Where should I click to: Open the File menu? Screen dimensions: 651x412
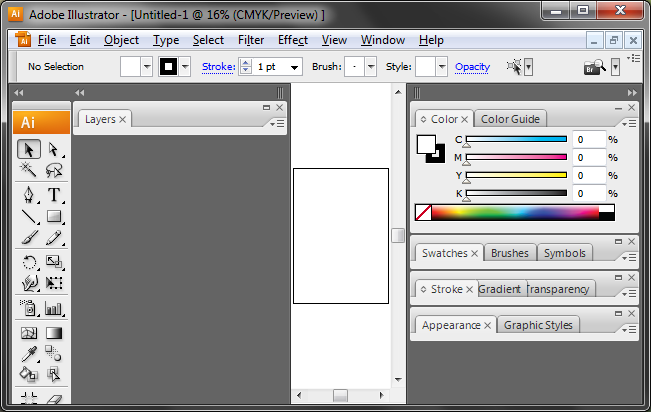(47, 40)
